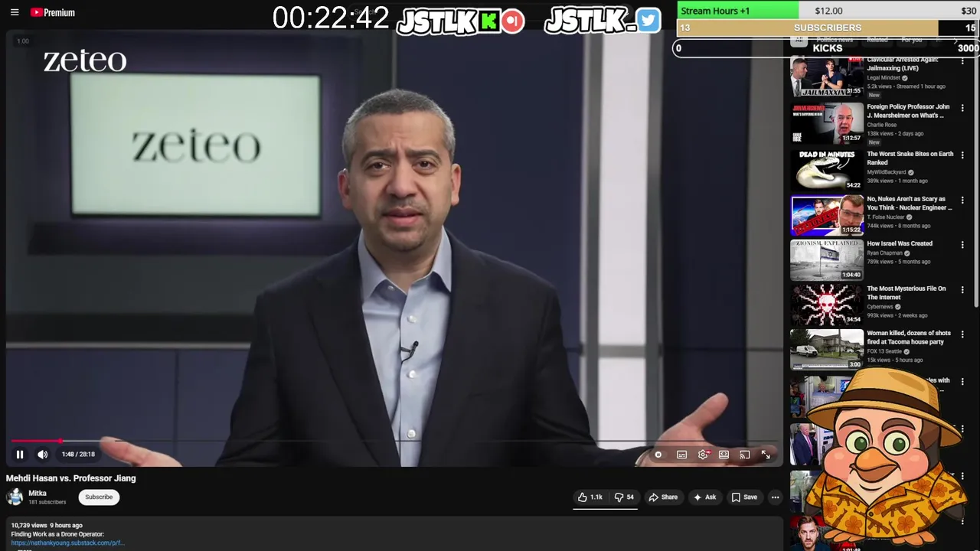Save video to a playlist
Screen dimensions: 980x551
click(744, 497)
